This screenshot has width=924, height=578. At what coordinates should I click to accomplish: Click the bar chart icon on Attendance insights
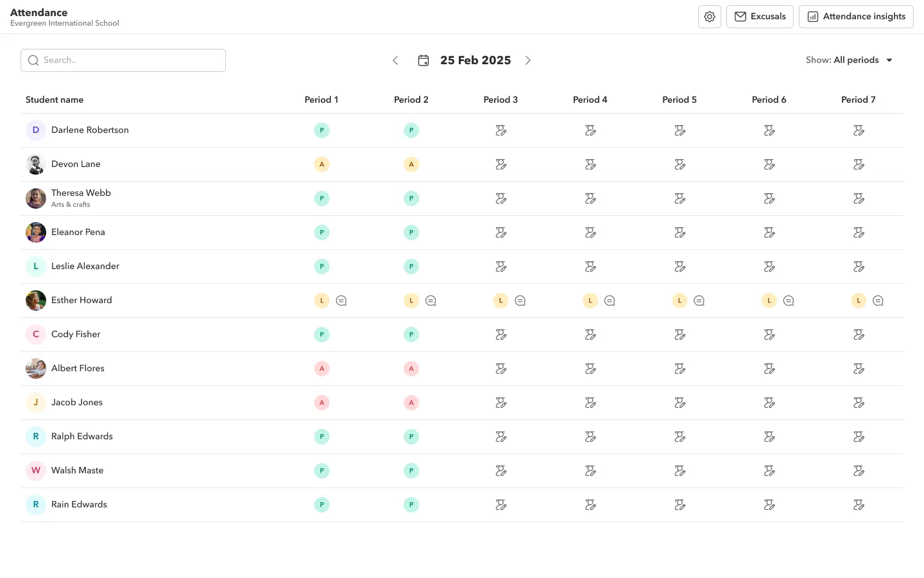click(x=813, y=16)
